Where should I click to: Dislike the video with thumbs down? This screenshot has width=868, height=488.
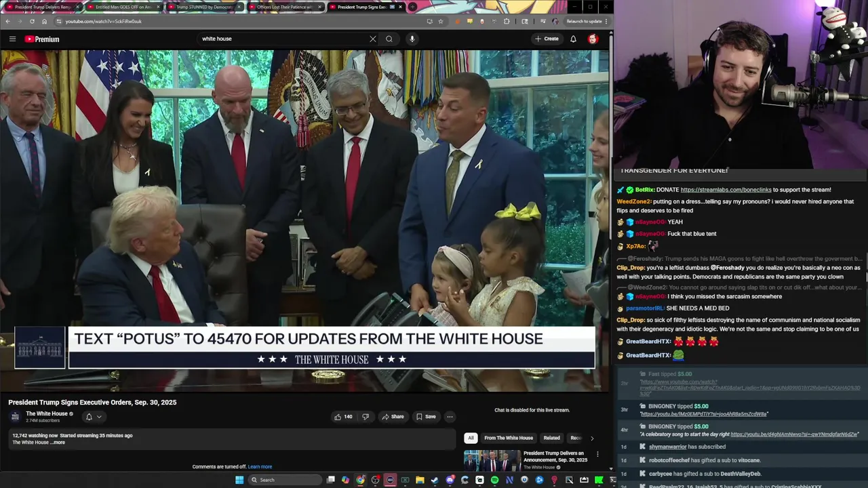366,417
